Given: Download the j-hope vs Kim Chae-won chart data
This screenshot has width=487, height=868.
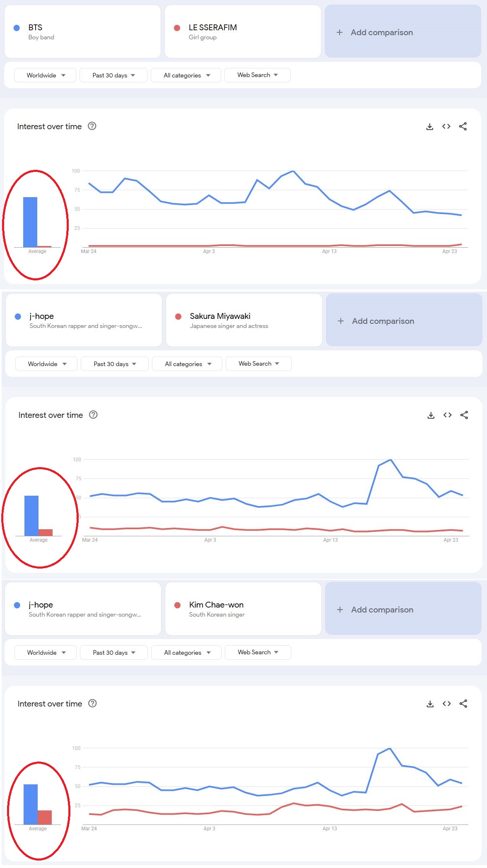Looking at the screenshot, I should (x=430, y=704).
